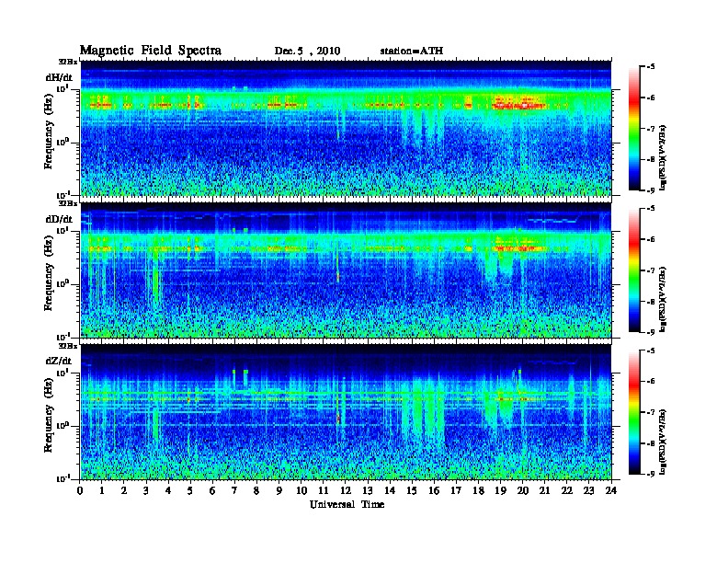Click hour 14 on the time axis
Screen dimensions: 728x563
390,490
